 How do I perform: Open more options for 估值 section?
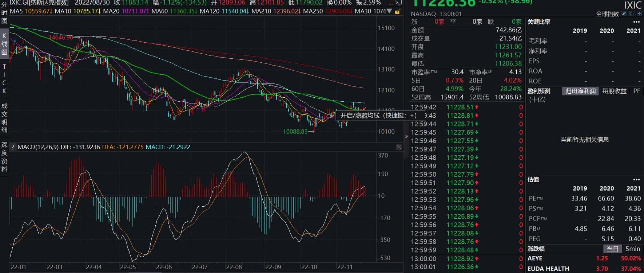click(636, 179)
